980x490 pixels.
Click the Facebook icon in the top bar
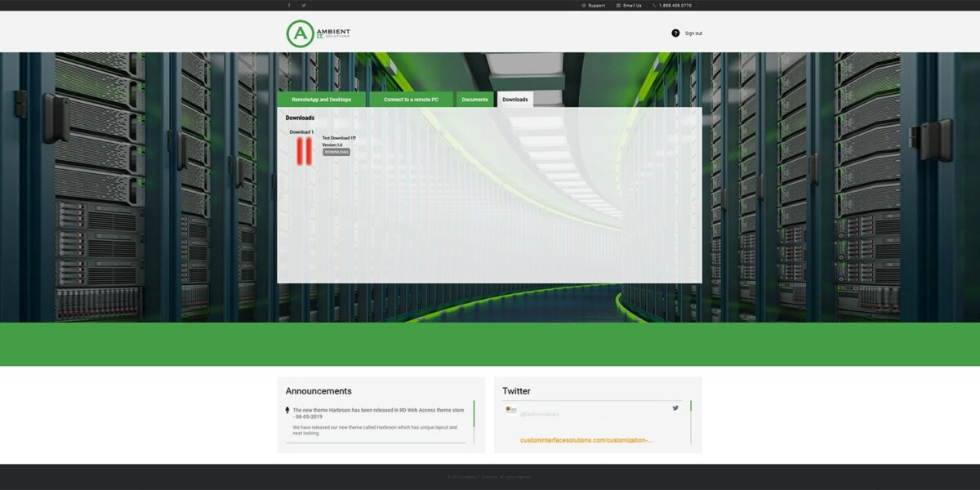287,5
